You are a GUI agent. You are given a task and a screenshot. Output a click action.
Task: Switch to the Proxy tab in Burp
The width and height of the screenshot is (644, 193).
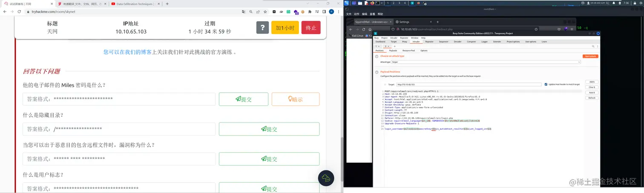[x=405, y=42]
